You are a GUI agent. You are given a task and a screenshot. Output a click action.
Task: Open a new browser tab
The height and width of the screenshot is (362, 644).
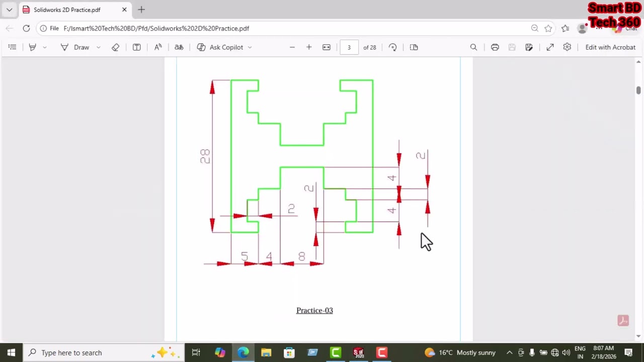tap(141, 10)
